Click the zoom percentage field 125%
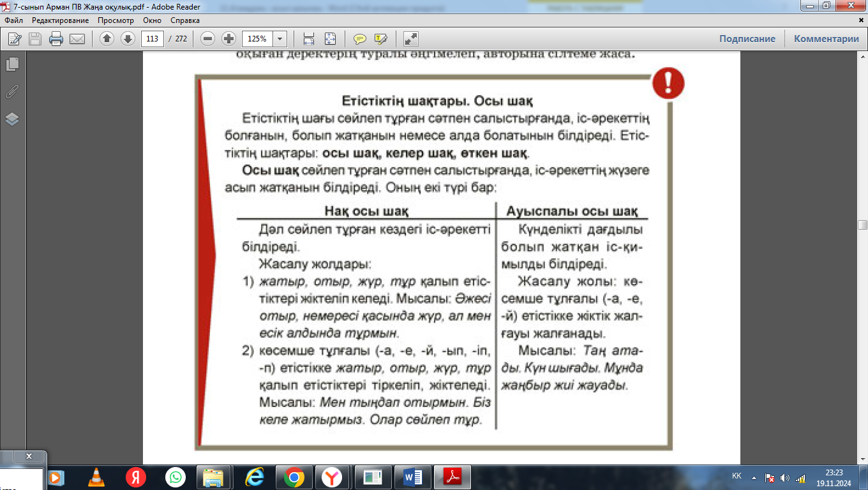Image resolution: width=868 pixels, height=490 pixels. pos(257,39)
